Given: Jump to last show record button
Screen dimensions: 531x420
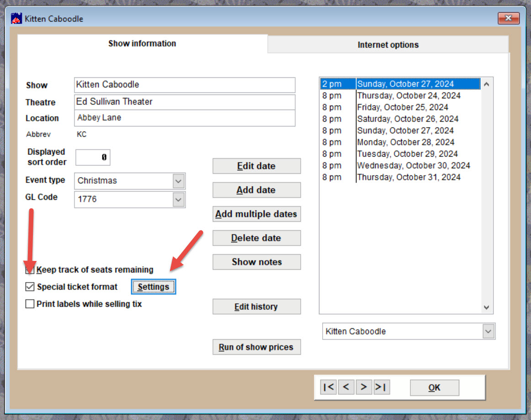Looking at the screenshot, I should [x=381, y=387].
